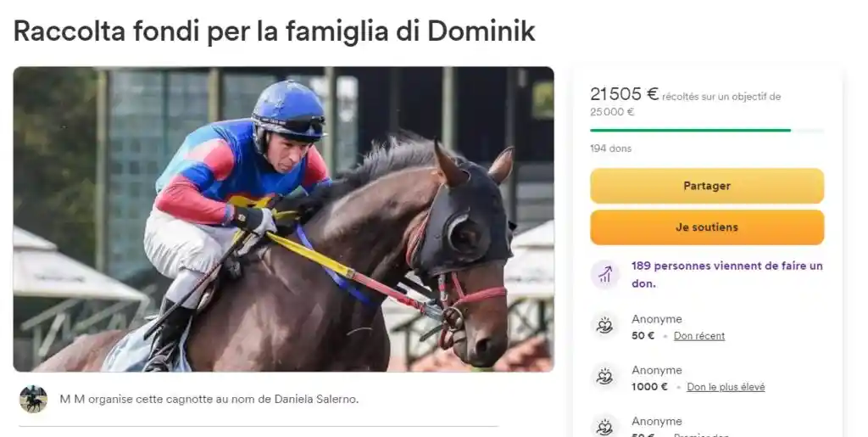Click the purple trending donations icon
868x437 pixels.
[604, 274]
